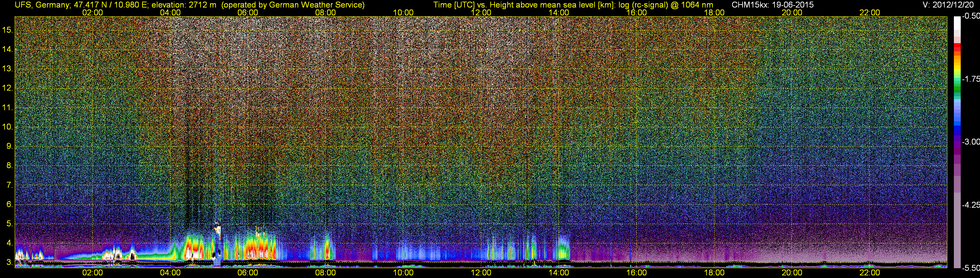
Task: Click "16:00" on the bottom time axis
Action: click(636, 273)
